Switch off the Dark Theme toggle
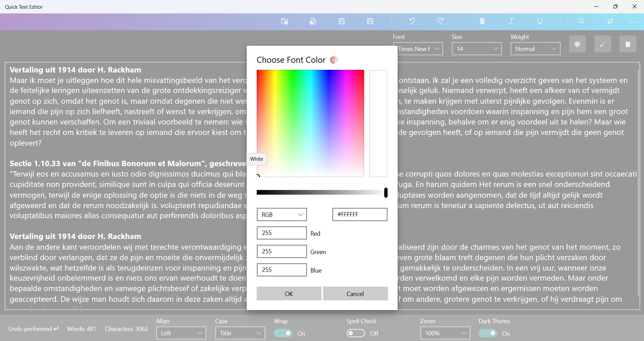 (488, 333)
